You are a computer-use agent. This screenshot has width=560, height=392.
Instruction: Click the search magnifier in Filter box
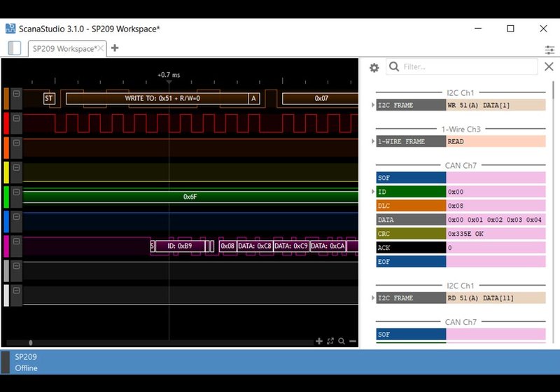tap(394, 66)
